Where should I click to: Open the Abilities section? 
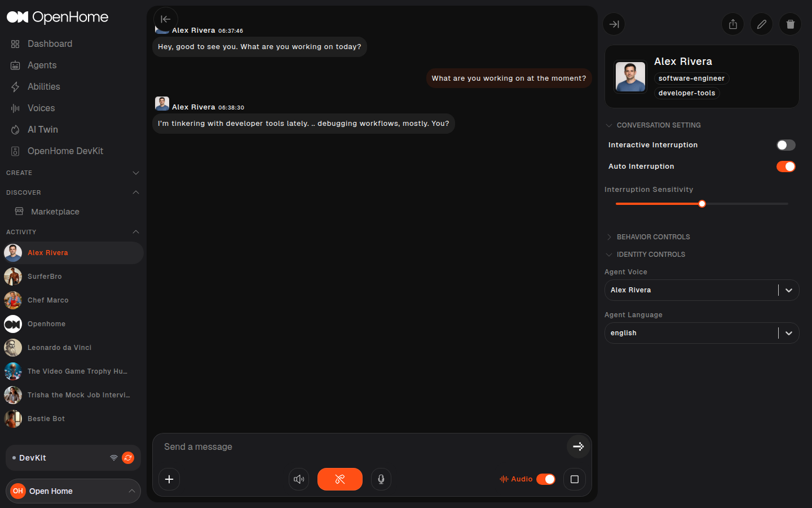[x=43, y=87]
